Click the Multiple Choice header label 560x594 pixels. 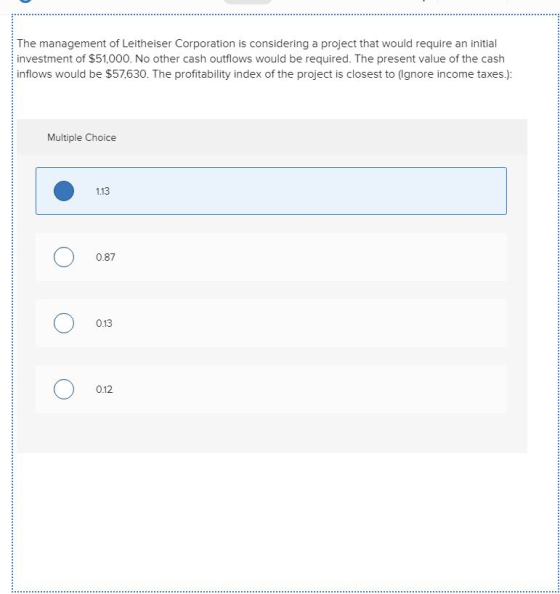click(x=82, y=138)
